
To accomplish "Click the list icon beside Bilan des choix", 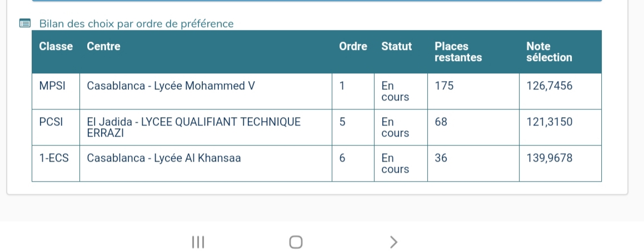I will (x=25, y=23).
